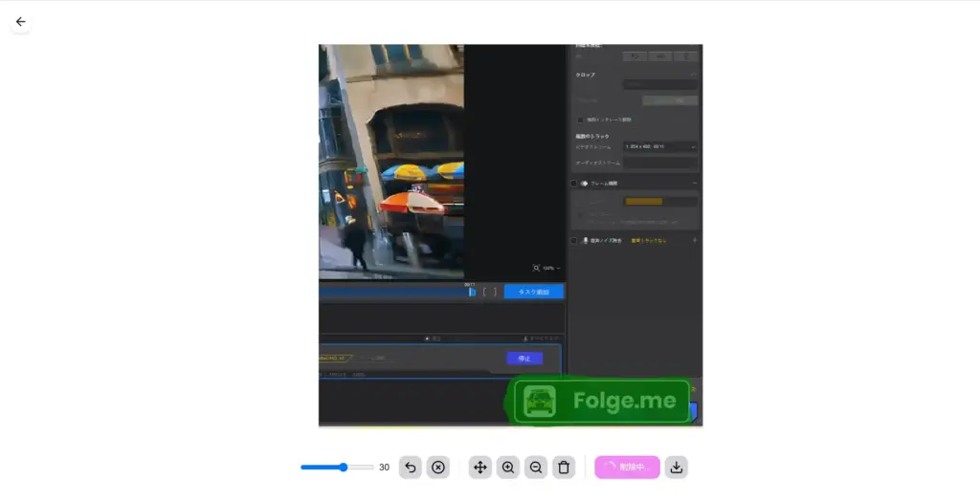Click the image editing canvas
The height and width of the screenshot is (502, 980).
tap(511, 235)
